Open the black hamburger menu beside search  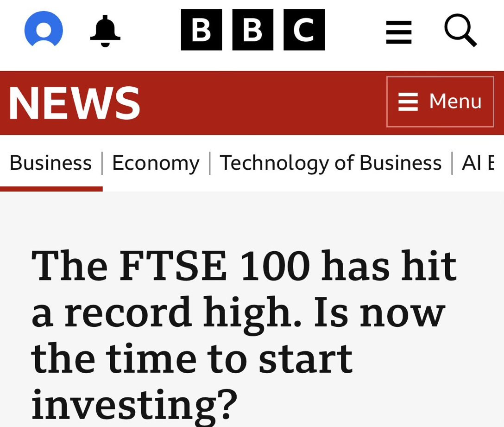(399, 32)
